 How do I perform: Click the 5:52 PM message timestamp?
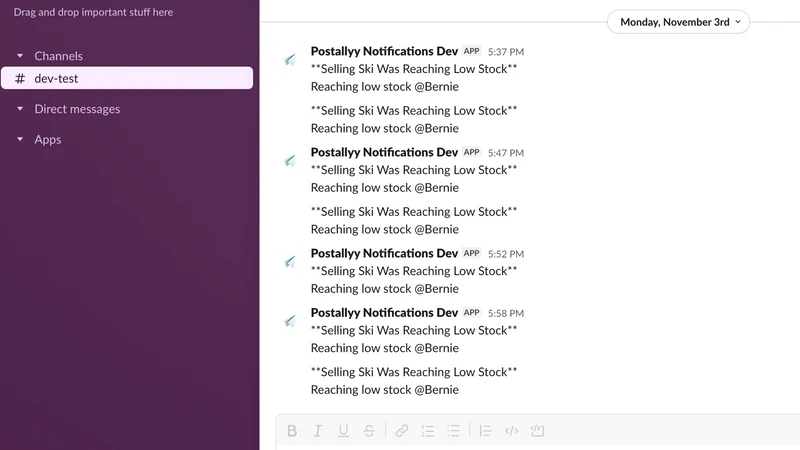click(506, 254)
